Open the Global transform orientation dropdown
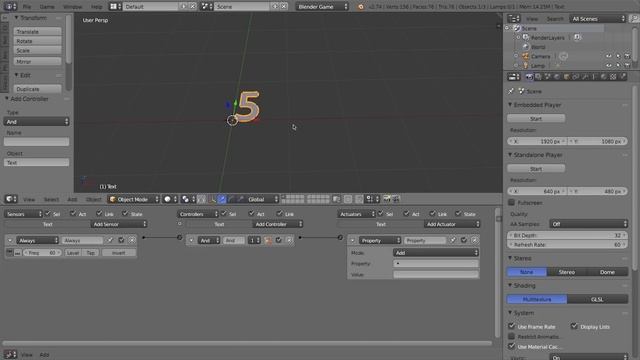 tap(262, 199)
